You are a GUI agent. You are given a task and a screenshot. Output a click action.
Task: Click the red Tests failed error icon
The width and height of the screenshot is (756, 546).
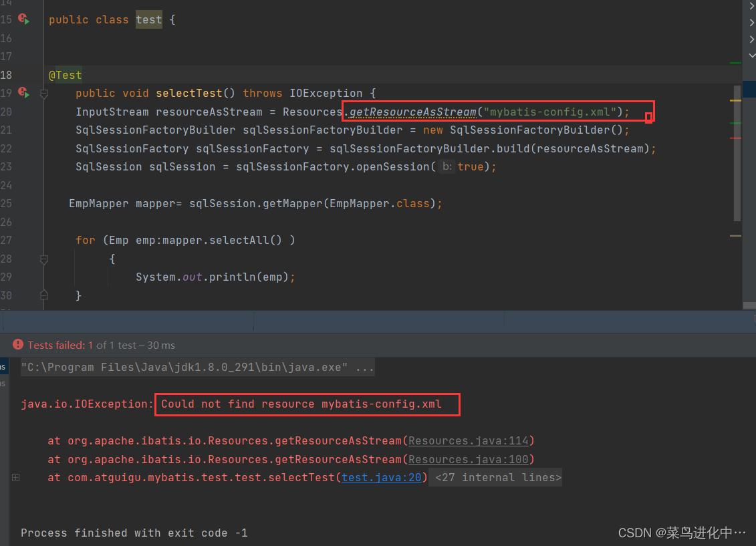(17, 346)
